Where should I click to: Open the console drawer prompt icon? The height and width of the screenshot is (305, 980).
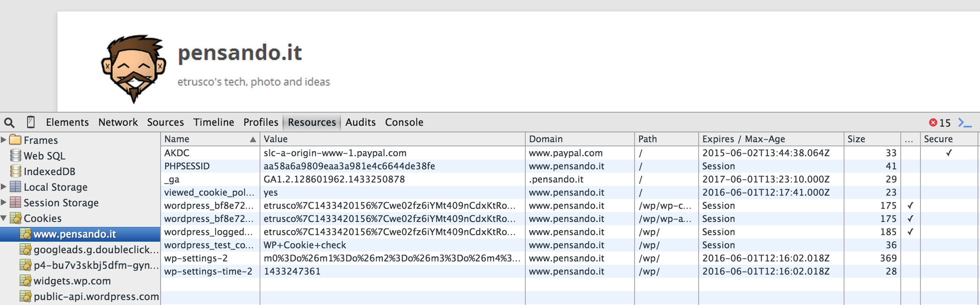(965, 122)
